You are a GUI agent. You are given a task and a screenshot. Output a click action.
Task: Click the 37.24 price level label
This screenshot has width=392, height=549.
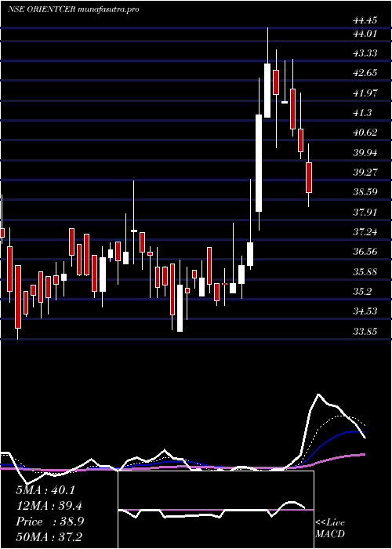(x=365, y=231)
